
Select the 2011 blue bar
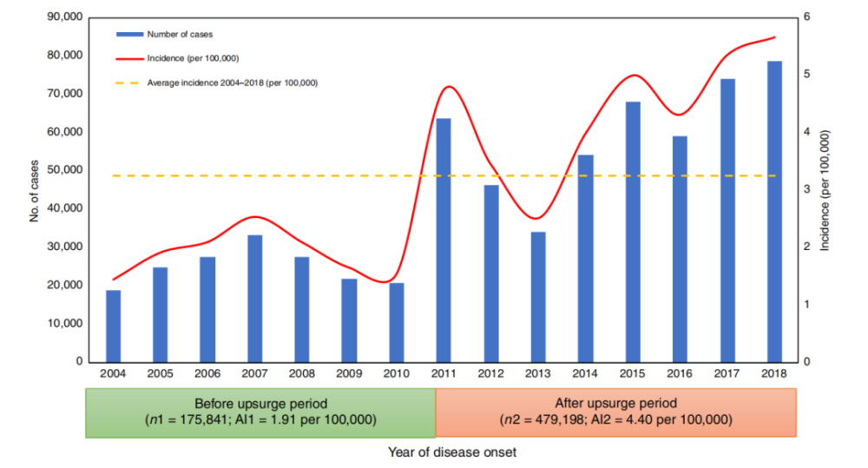click(444, 241)
